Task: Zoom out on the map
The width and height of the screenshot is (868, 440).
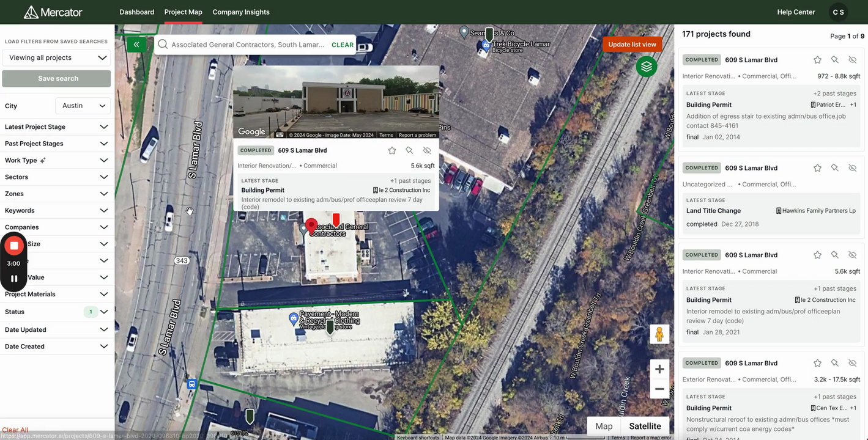Action: [x=659, y=389]
